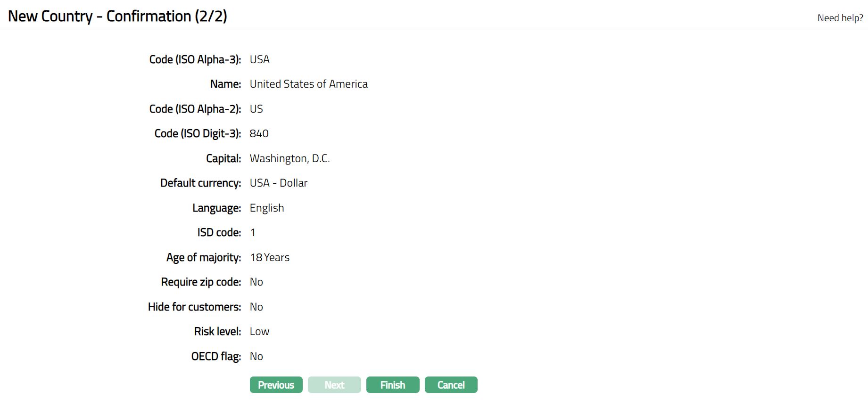Screen dimensions: 868x401
Task: Click the English language value
Action: [x=266, y=208]
